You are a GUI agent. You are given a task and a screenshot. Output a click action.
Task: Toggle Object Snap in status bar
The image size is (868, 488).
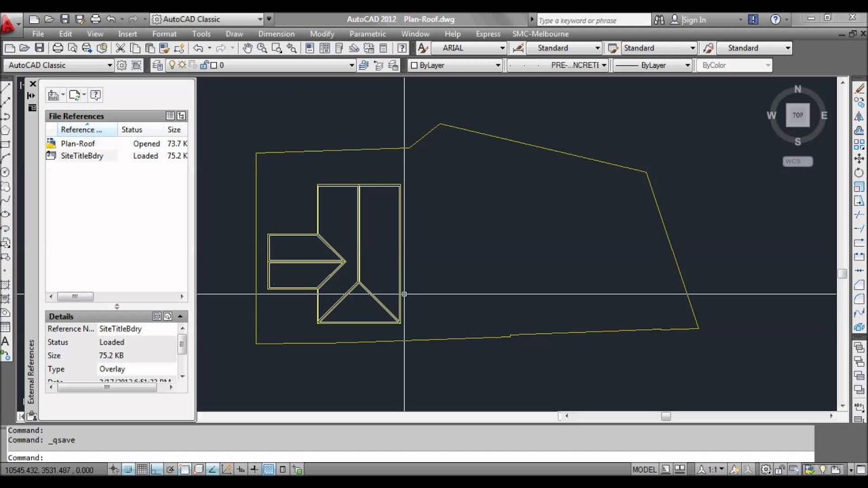[184, 469]
